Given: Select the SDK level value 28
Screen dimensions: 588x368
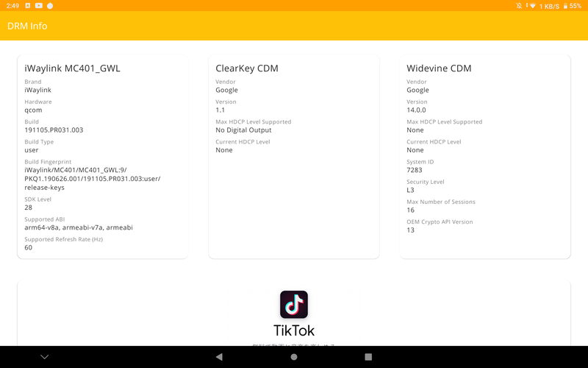Looking at the screenshot, I should click(x=29, y=208).
